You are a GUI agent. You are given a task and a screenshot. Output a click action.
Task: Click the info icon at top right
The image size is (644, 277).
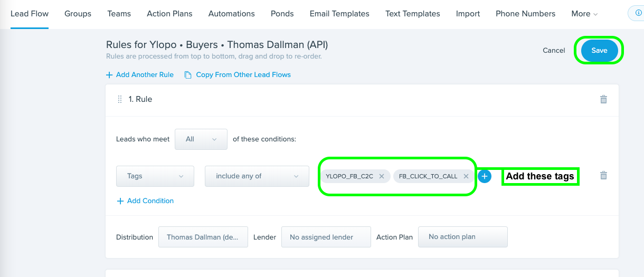pos(636,14)
